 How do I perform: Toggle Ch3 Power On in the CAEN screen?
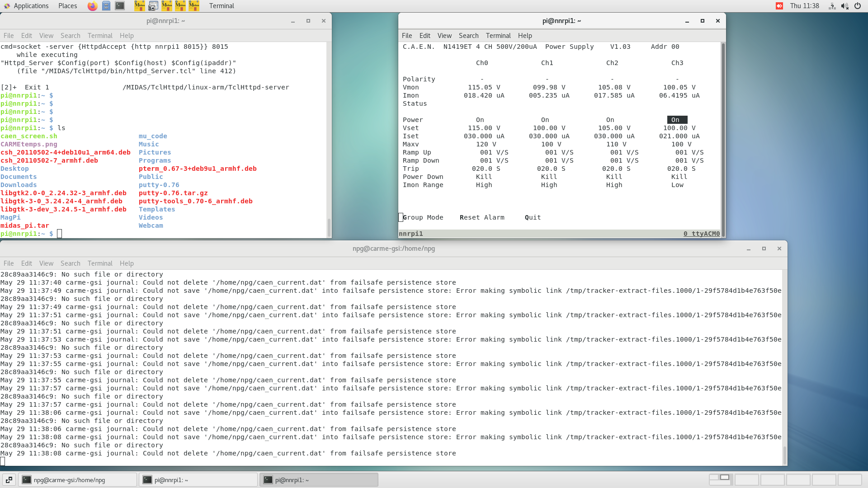pos(676,119)
